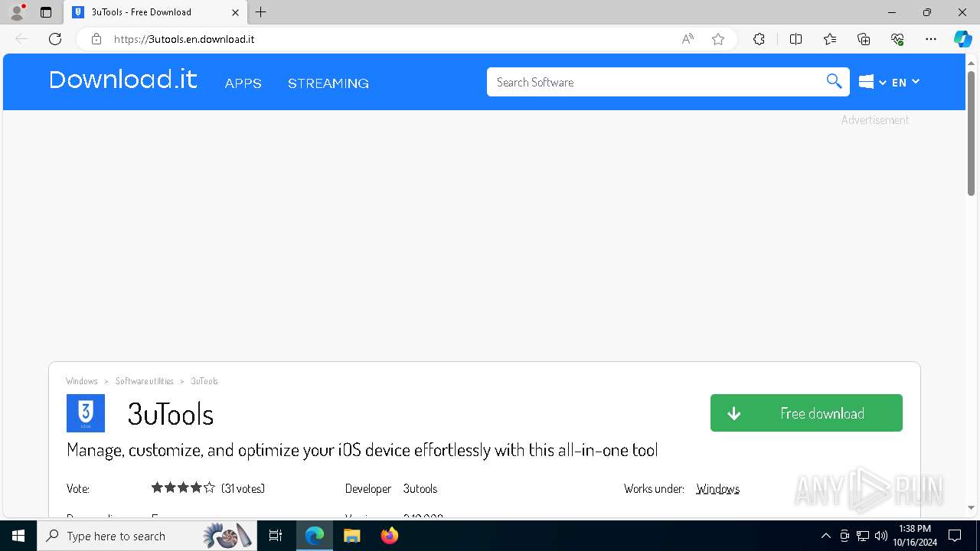This screenshot has height=551, width=980.
Task: Follow the Software utilities breadcrumb
Action: (144, 381)
